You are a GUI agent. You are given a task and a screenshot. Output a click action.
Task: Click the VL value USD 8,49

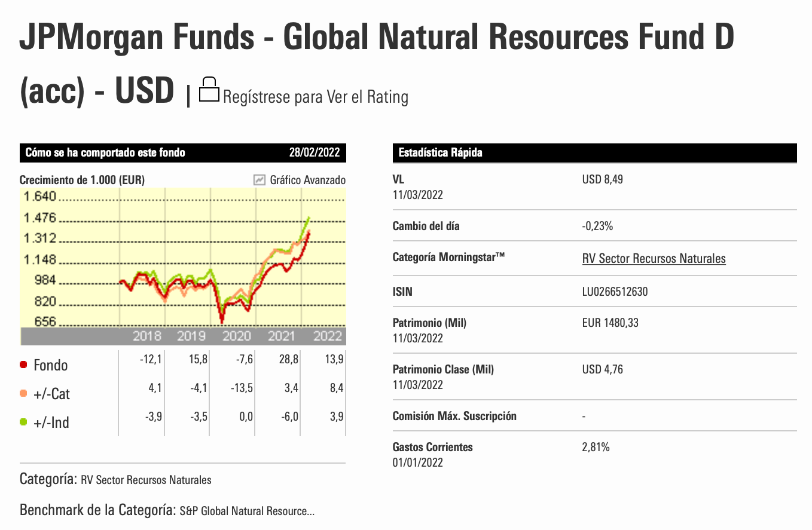(602, 179)
